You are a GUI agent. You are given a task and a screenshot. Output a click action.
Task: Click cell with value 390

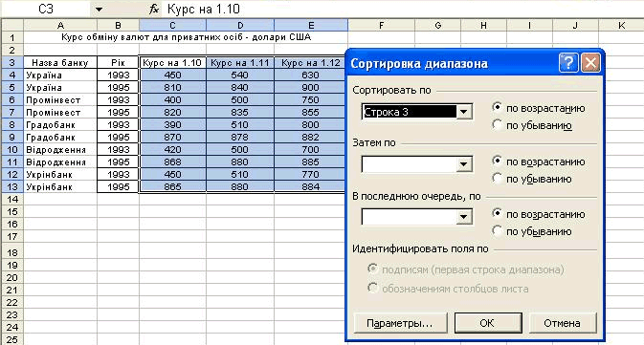(172, 124)
